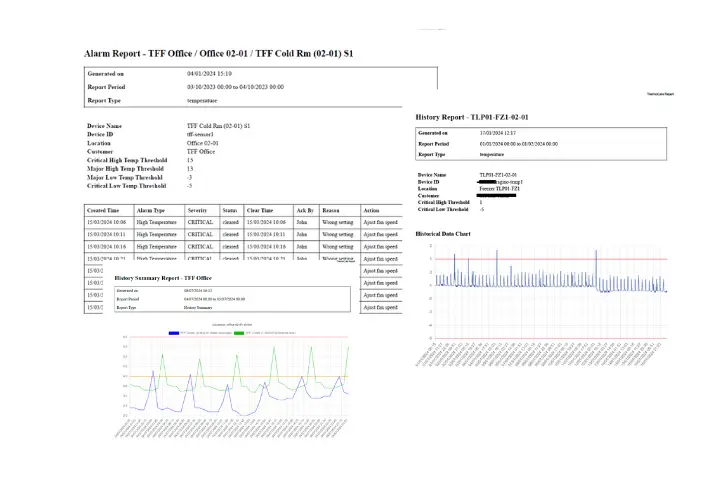Click the blue legend swatch in summary chart
The height and width of the screenshot is (478, 720).
pyautogui.click(x=176, y=332)
